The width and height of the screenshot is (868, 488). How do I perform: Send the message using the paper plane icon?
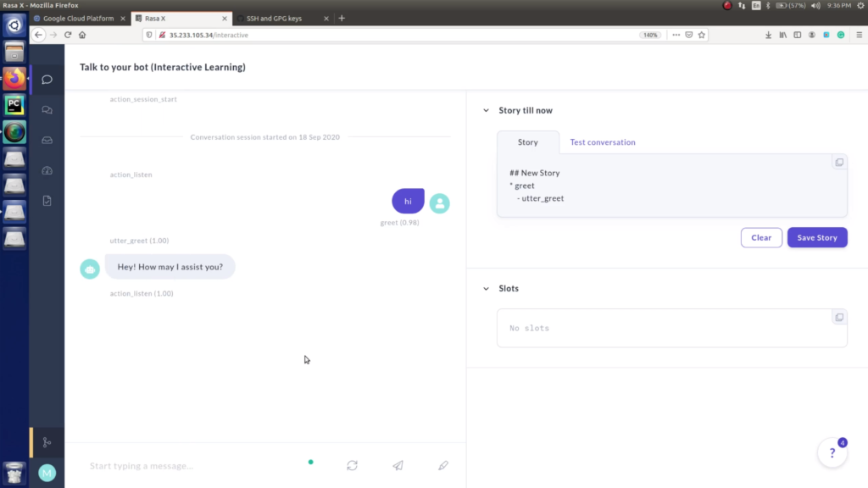398,465
